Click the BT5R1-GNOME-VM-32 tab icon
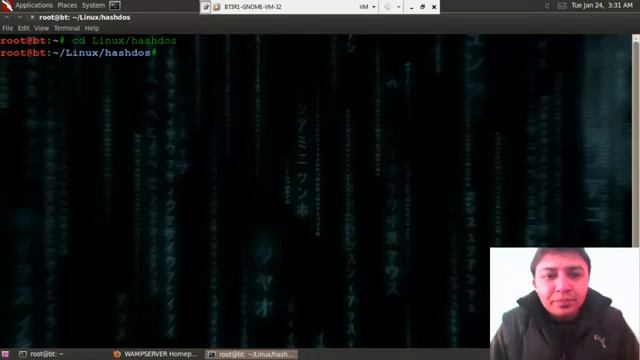The image size is (640, 360). pyautogui.click(x=216, y=7)
